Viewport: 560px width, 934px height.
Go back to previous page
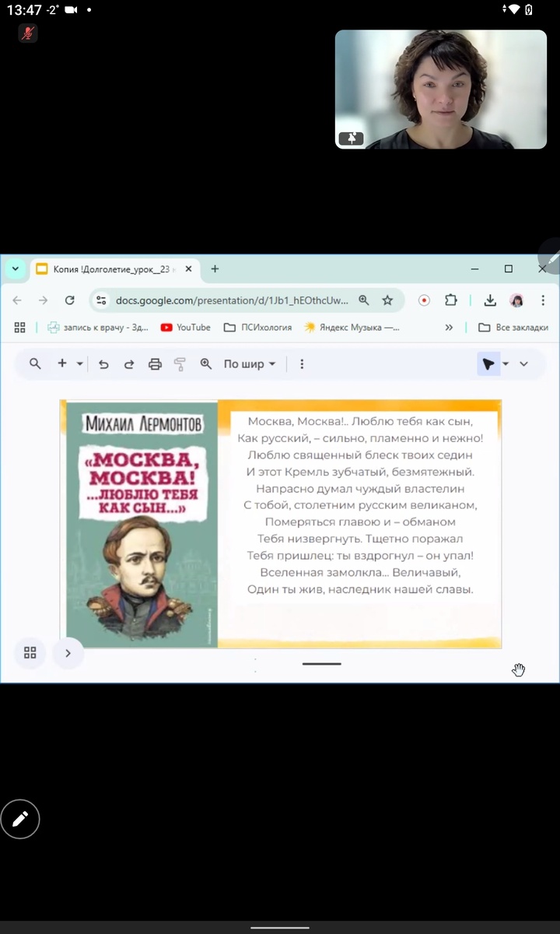pyautogui.click(x=17, y=300)
